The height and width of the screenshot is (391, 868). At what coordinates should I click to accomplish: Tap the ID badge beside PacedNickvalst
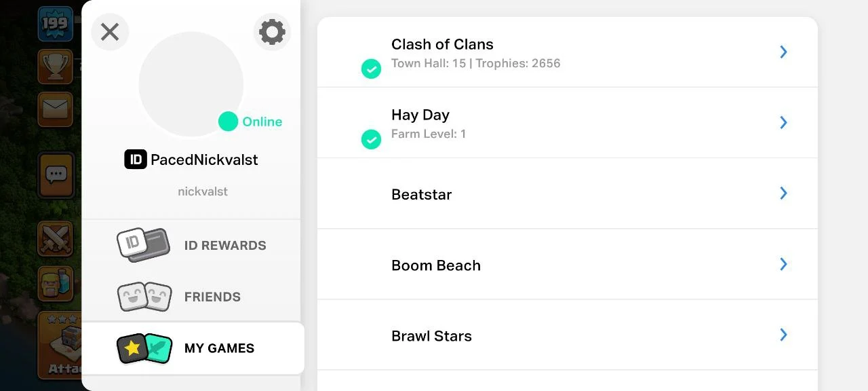136,160
